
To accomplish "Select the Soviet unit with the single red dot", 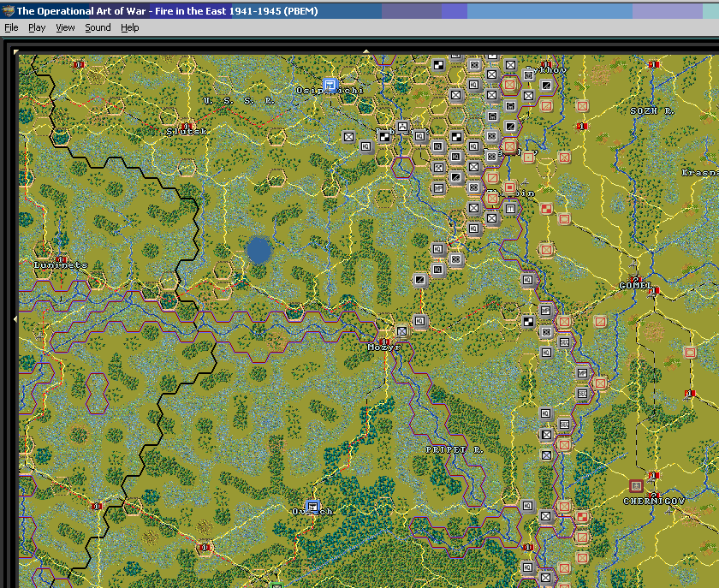I will [x=528, y=157].
